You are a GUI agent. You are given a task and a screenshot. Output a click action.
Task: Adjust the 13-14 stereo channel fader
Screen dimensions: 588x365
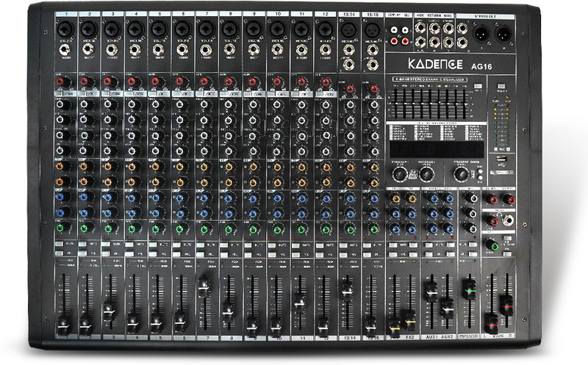tap(347, 292)
